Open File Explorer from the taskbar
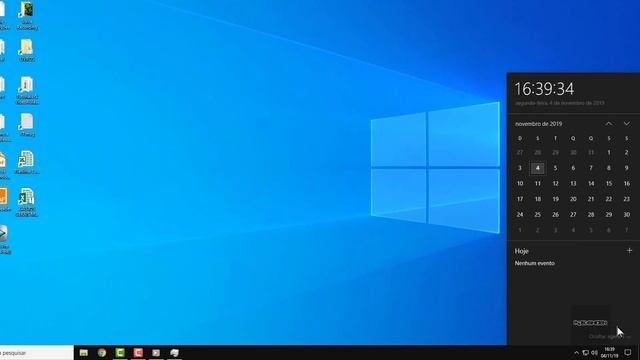The height and width of the screenshot is (360, 640). click(84, 353)
